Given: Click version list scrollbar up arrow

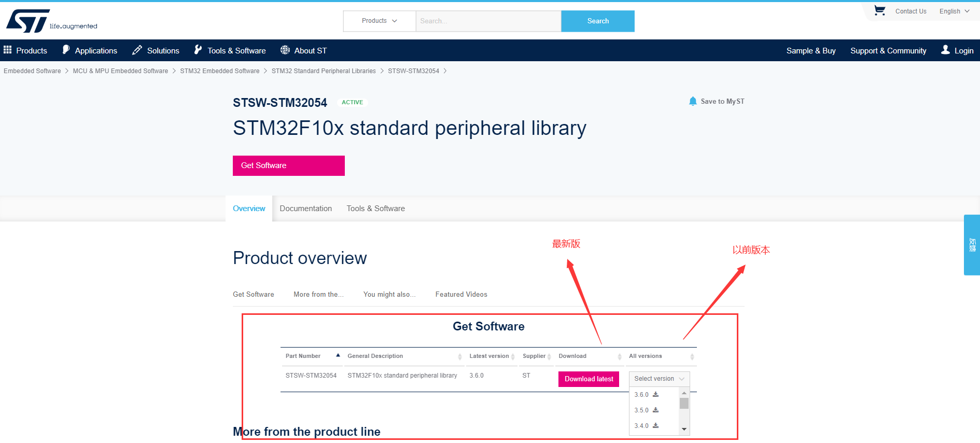Looking at the screenshot, I should click(x=684, y=393).
